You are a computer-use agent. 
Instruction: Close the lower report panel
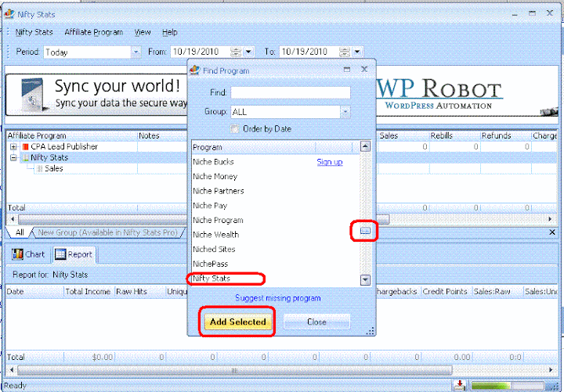[x=552, y=232]
